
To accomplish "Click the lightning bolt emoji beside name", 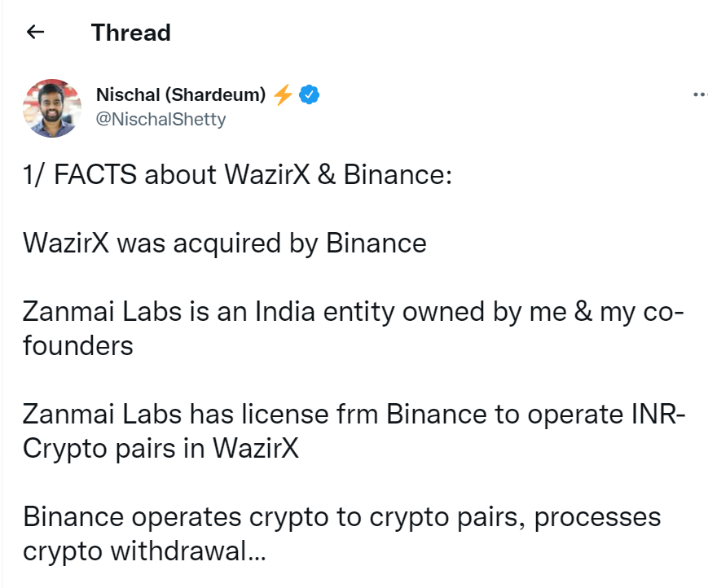I will pyautogui.click(x=283, y=94).
